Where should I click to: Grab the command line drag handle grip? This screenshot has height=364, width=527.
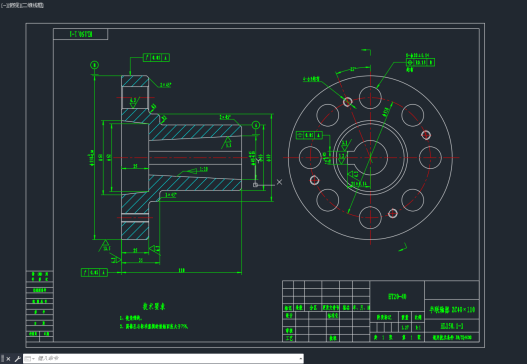pyautogui.click(x=2, y=359)
